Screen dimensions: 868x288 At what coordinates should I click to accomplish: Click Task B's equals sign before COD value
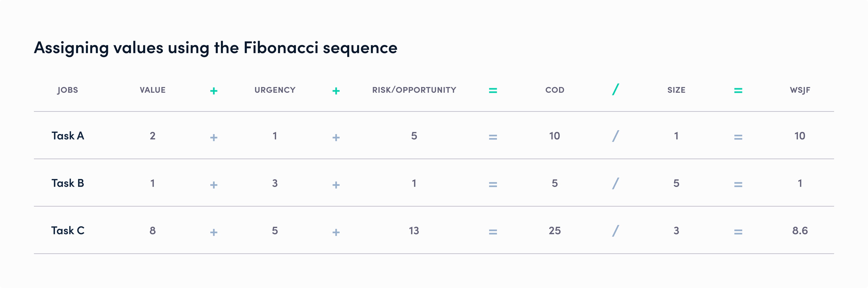(x=493, y=184)
